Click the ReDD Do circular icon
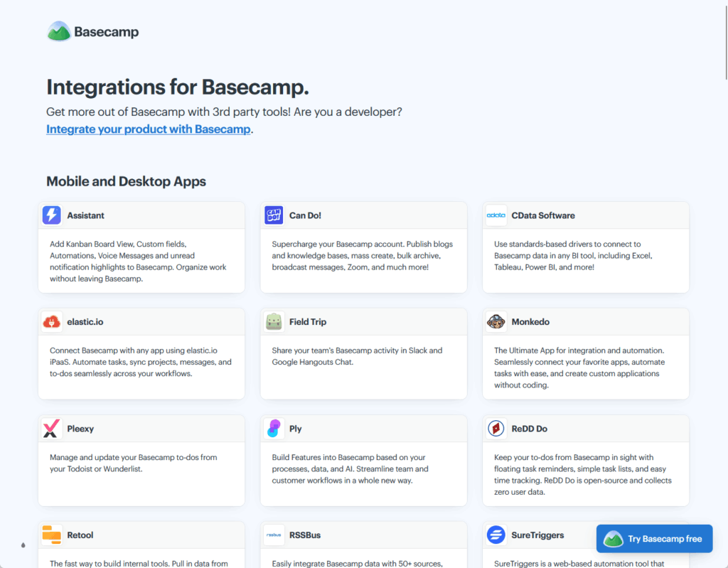 click(x=496, y=428)
